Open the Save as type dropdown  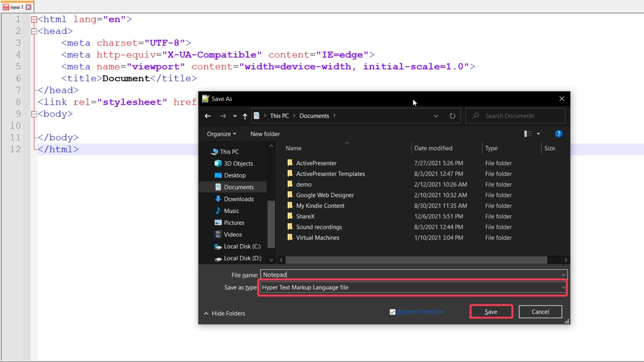[563, 287]
